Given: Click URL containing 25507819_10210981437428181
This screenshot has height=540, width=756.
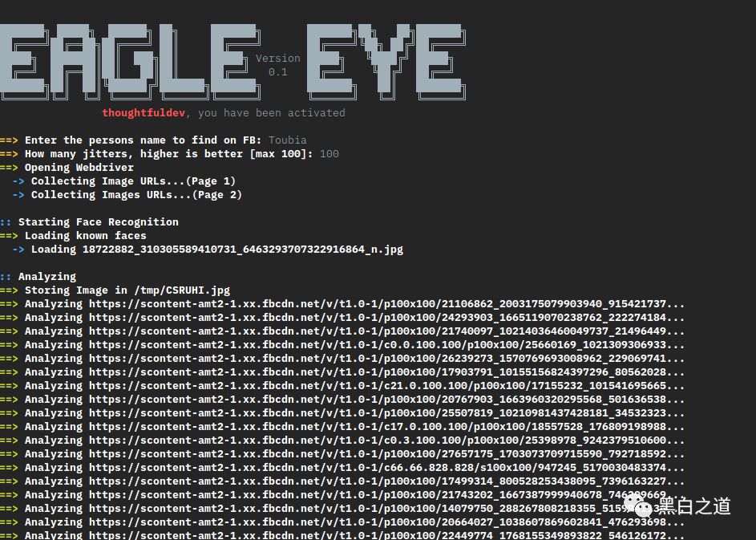Looking at the screenshot, I should (386, 413).
